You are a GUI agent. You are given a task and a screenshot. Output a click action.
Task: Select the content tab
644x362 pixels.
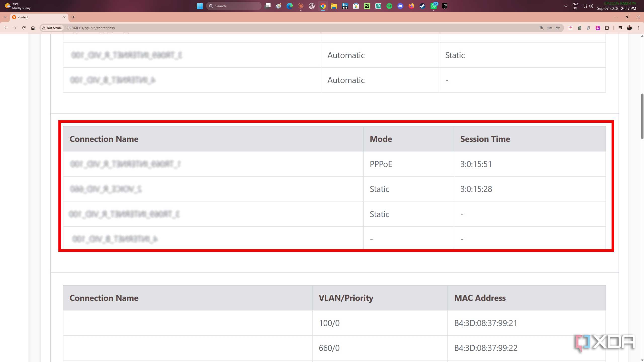pyautogui.click(x=39, y=17)
